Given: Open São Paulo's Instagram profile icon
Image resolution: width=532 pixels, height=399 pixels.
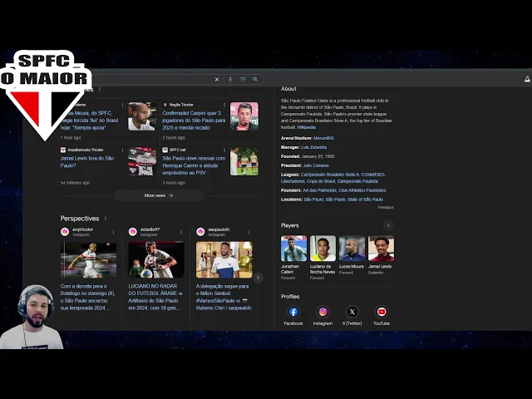Looking at the screenshot, I should [x=323, y=312].
